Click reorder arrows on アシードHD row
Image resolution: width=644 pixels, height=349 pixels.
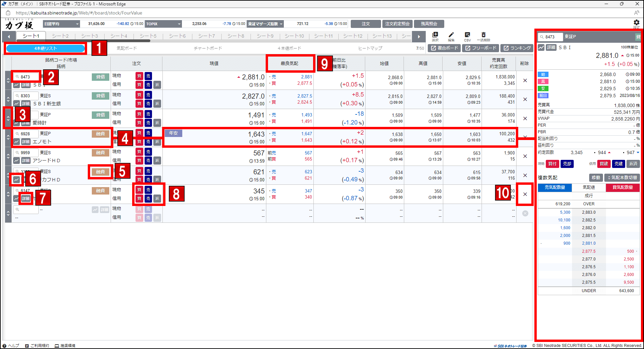(8, 156)
